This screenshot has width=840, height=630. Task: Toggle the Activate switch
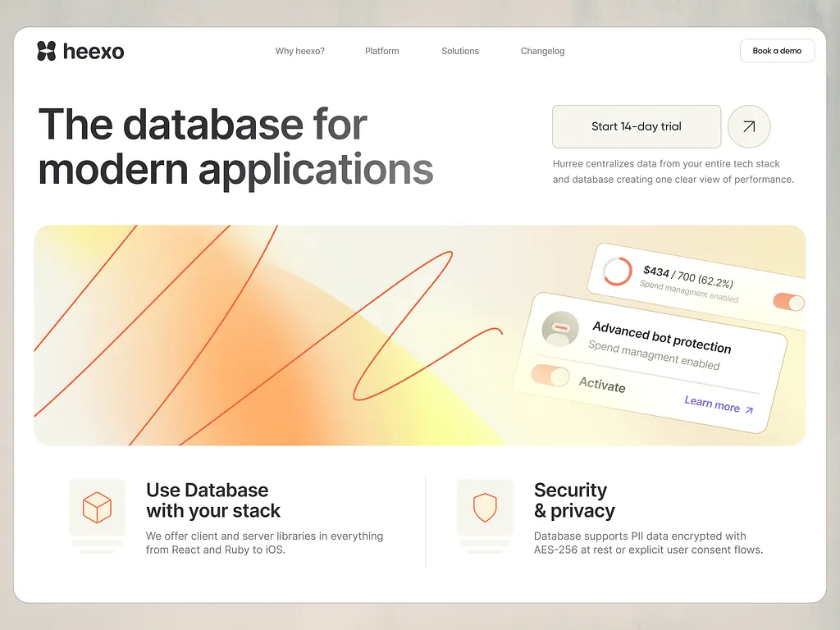point(550,376)
